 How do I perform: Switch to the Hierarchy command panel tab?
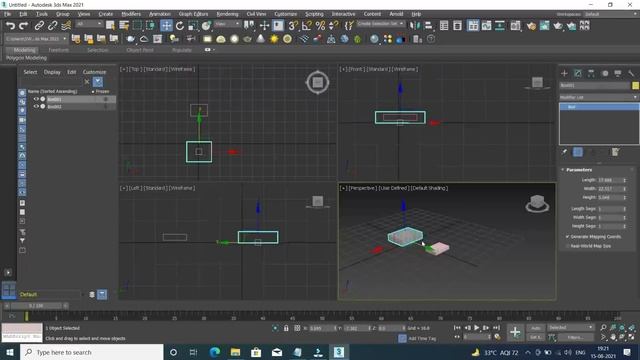coord(591,73)
